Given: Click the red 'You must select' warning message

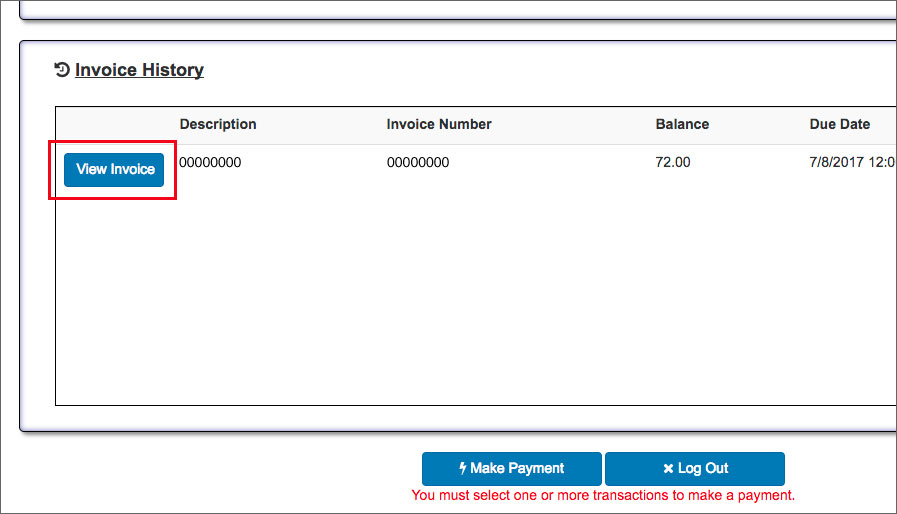Looking at the screenshot, I should (603, 496).
